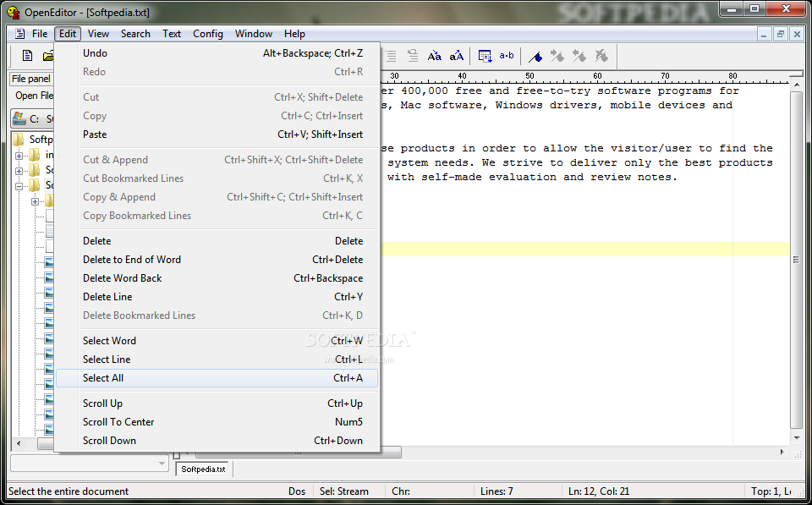Click the C: drive icon in file panel
Viewport: 812px width, 505px height.
[x=19, y=118]
